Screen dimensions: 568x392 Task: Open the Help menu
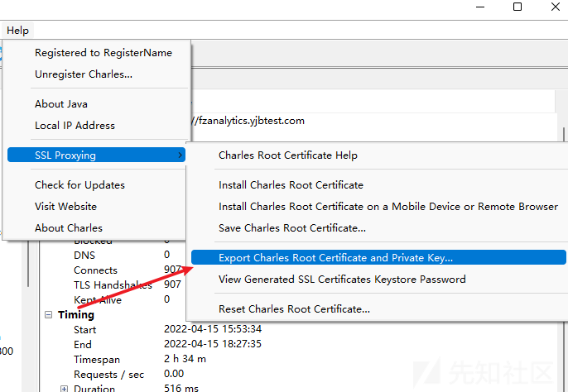click(x=17, y=31)
